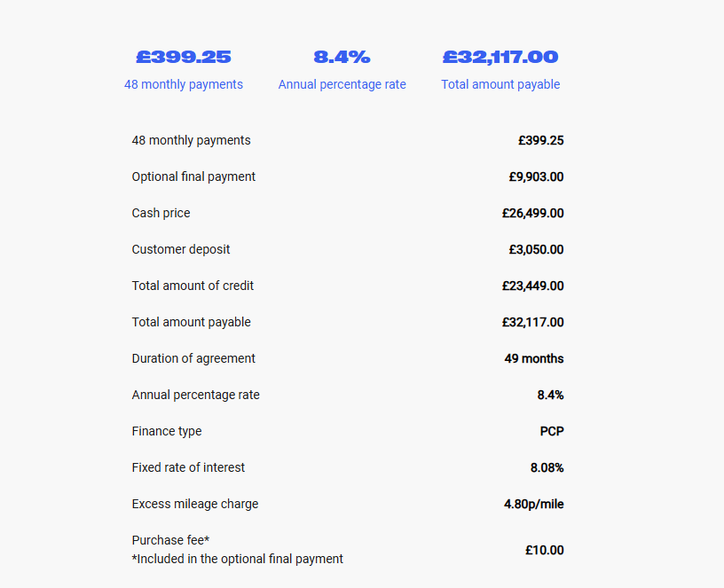Click the £23,449.00 total credit value
Screen dimensions: 724x588
[533, 286]
